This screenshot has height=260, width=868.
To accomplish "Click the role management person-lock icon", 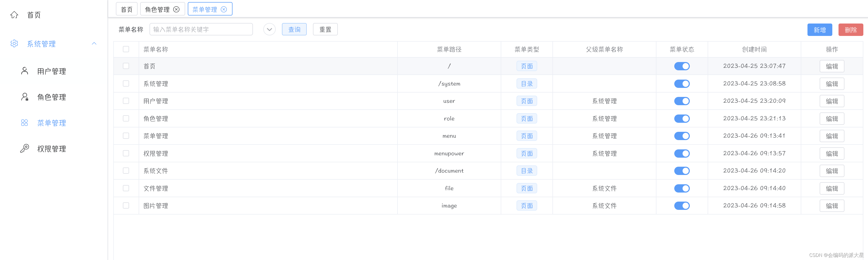I will click(x=25, y=97).
